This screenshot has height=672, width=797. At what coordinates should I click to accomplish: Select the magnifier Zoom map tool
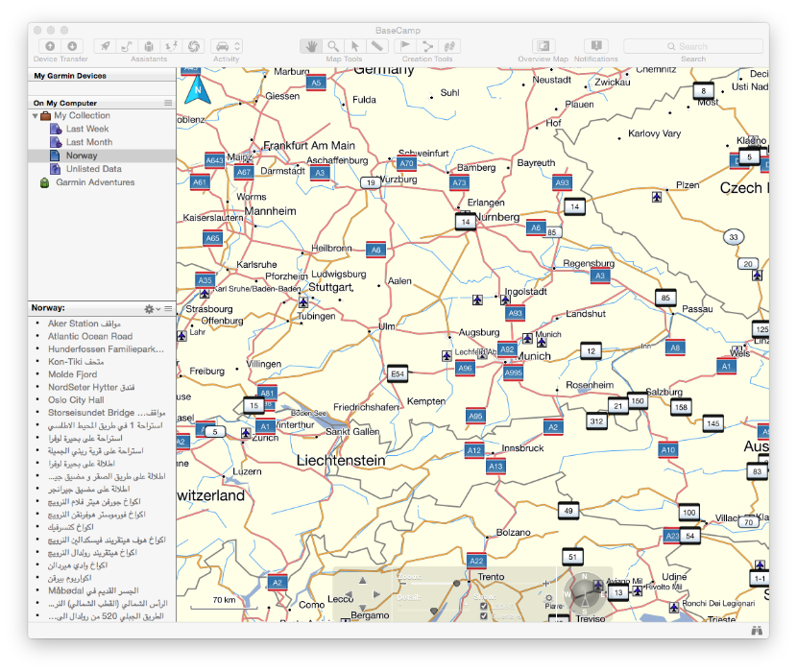click(333, 46)
